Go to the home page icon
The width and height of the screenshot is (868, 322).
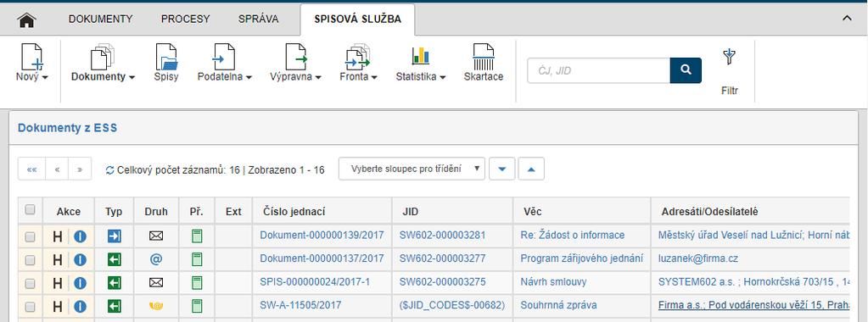[x=26, y=20]
